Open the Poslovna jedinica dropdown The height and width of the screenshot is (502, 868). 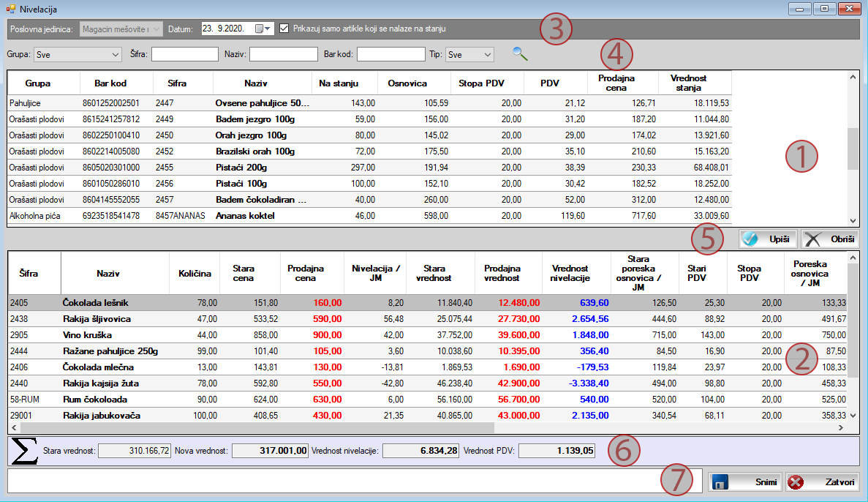click(121, 29)
